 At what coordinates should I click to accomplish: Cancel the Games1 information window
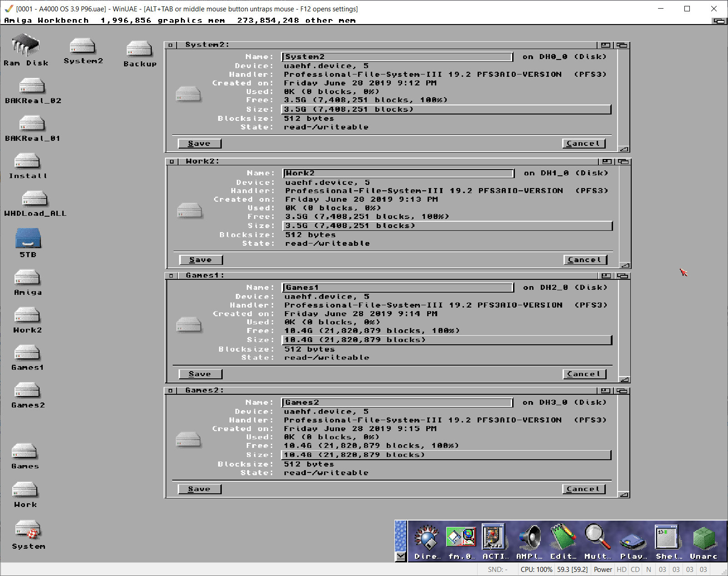[584, 374]
